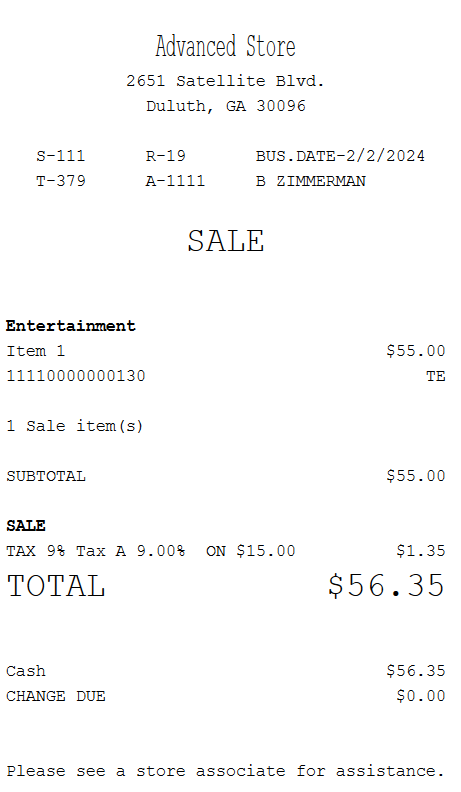This screenshot has height=792, width=461.
Task: Select the TAX 9% Tax A line
Action: pos(226,551)
